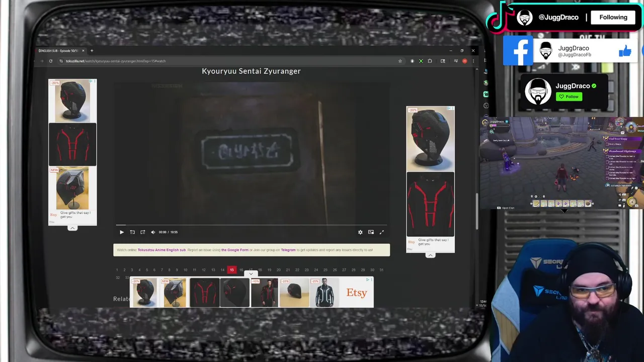644x362 pixels.
Task: Open the left ad helmet image
Action: click(x=72, y=102)
